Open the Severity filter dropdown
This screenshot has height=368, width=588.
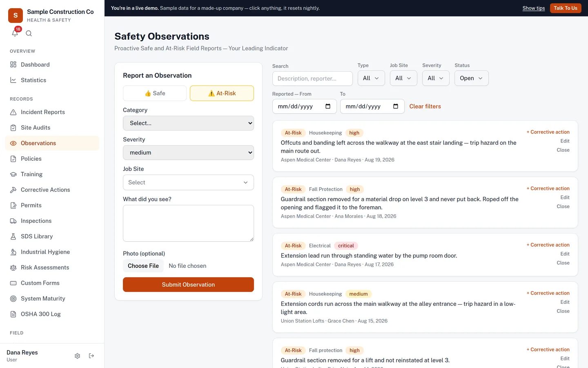pyautogui.click(x=436, y=78)
